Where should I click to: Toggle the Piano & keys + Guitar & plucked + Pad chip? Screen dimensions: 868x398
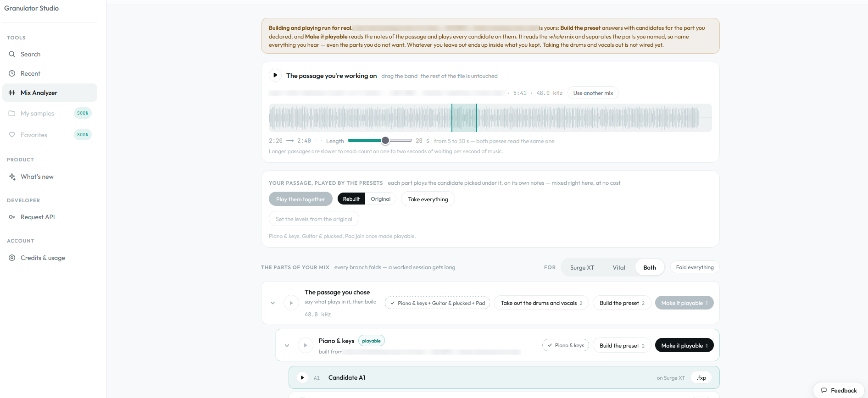438,303
